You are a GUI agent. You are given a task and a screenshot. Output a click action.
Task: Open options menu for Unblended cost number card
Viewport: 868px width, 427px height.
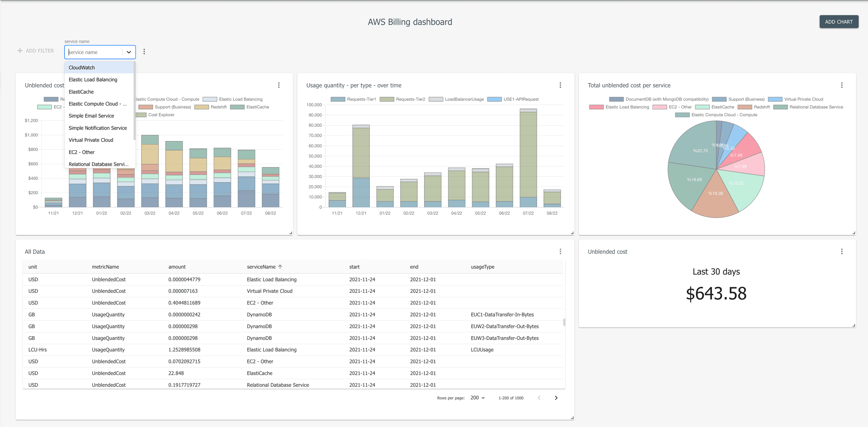point(842,251)
